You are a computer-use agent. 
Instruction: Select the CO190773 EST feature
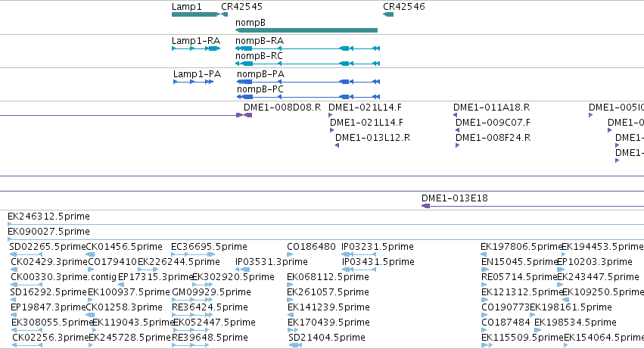click(x=484, y=315)
